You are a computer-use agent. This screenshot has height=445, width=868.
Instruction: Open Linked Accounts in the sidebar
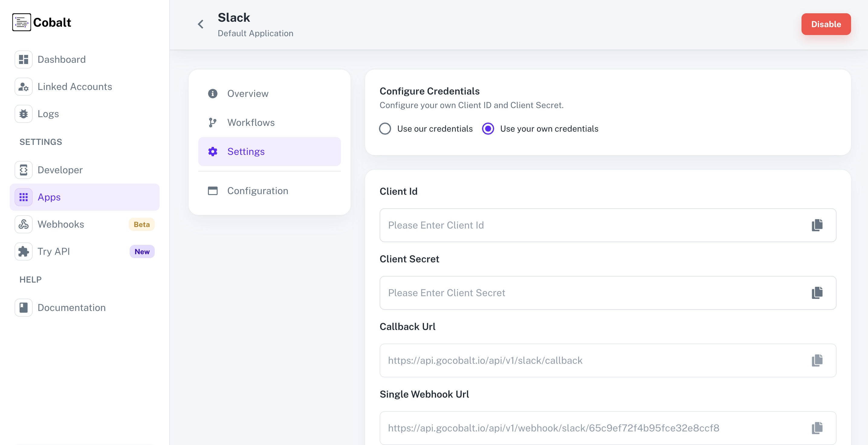coord(74,87)
